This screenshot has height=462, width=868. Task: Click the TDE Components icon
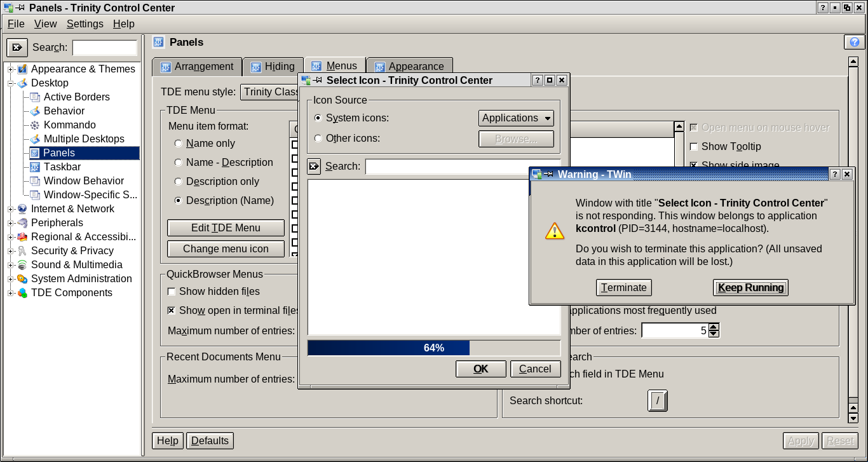[22, 292]
